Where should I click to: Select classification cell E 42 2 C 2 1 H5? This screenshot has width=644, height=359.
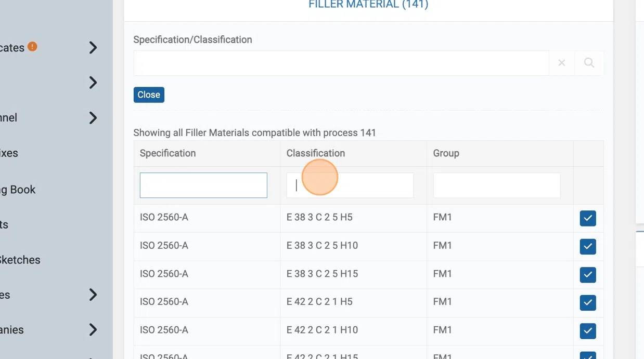coord(319,301)
